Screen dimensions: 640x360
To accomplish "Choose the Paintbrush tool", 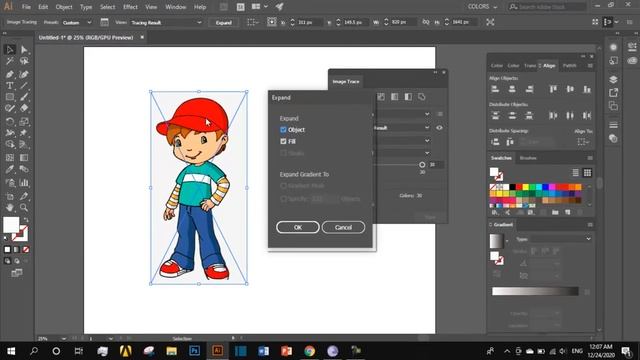I will pos(24,97).
